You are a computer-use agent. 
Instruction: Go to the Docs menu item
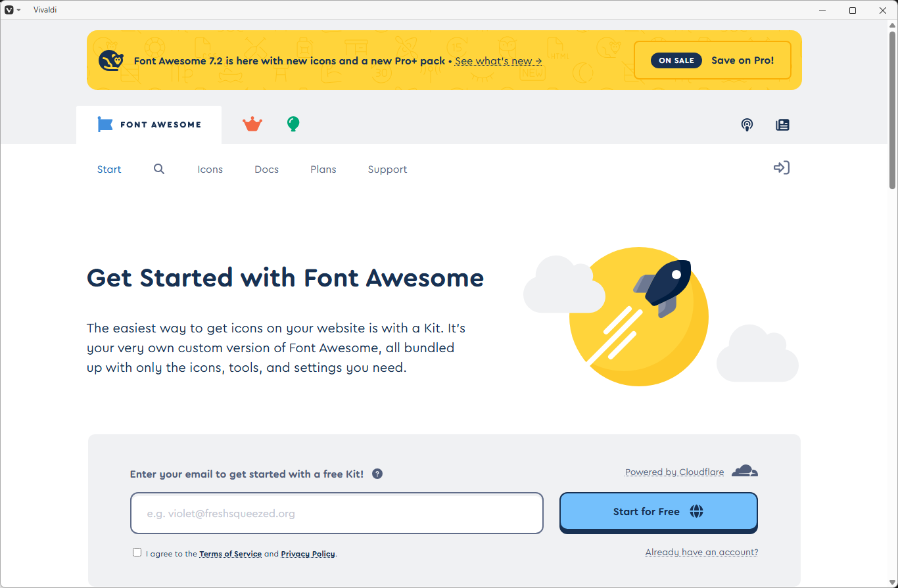pyautogui.click(x=266, y=170)
